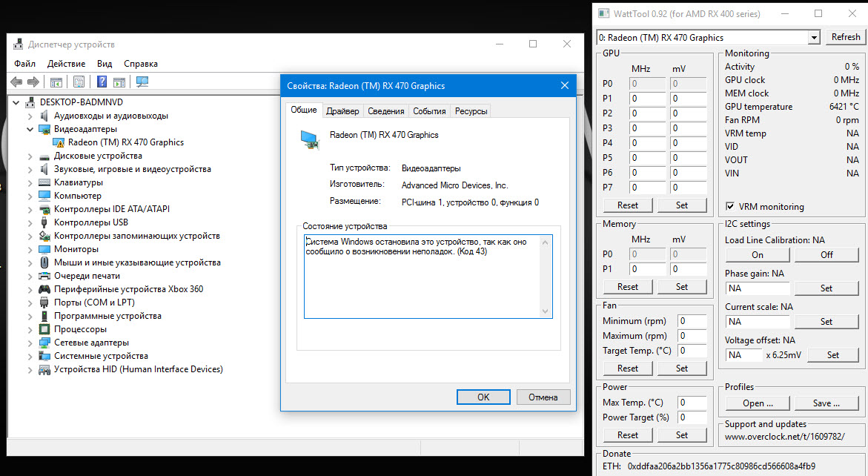Click Set in the GPU section

tap(682, 205)
